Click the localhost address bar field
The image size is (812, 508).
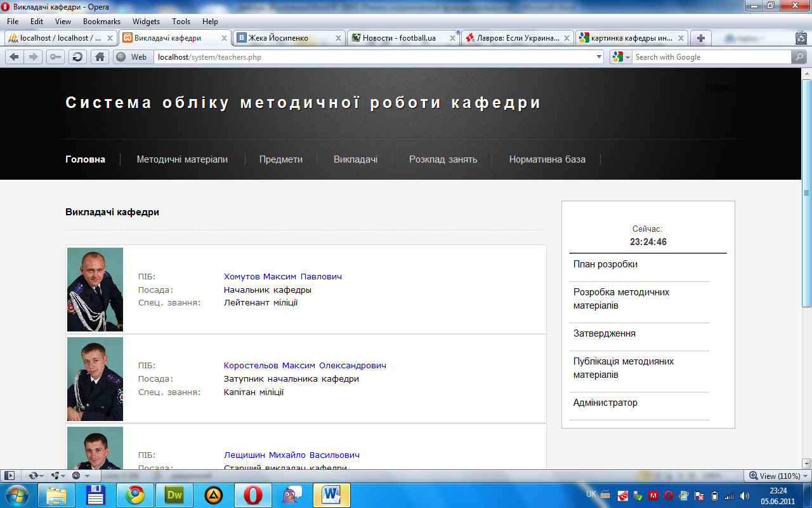point(377,57)
